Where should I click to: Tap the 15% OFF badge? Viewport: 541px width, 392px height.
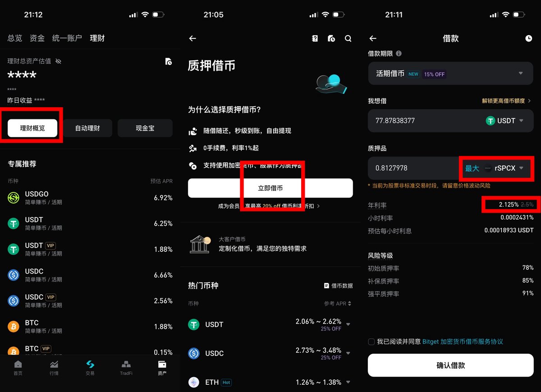(434, 74)
